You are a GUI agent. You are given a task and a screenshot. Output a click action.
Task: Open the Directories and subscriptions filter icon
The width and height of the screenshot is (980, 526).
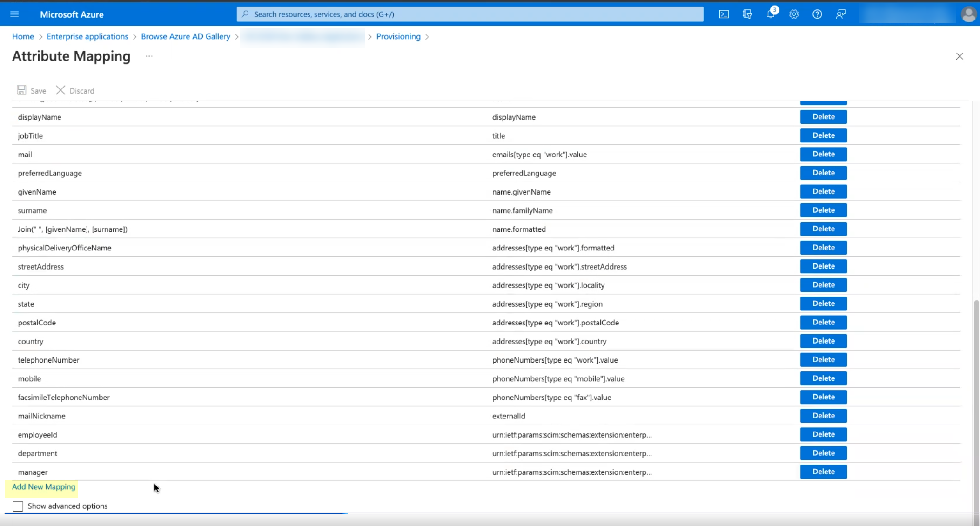coord(747,14)
